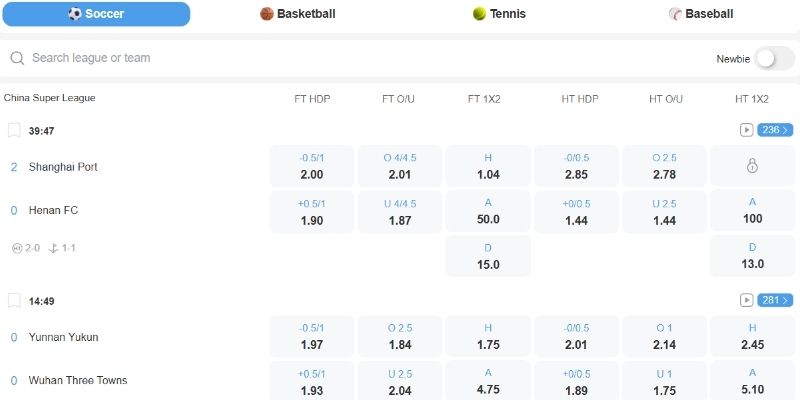Switch to the Baseball tab

[x=701, y=14]
